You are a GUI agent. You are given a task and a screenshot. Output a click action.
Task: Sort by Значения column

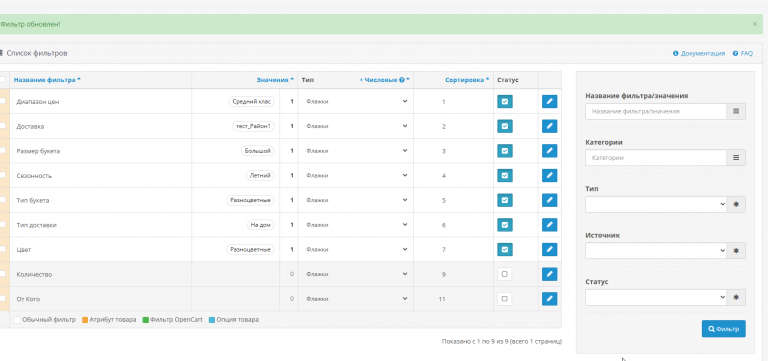coord(275,80)
